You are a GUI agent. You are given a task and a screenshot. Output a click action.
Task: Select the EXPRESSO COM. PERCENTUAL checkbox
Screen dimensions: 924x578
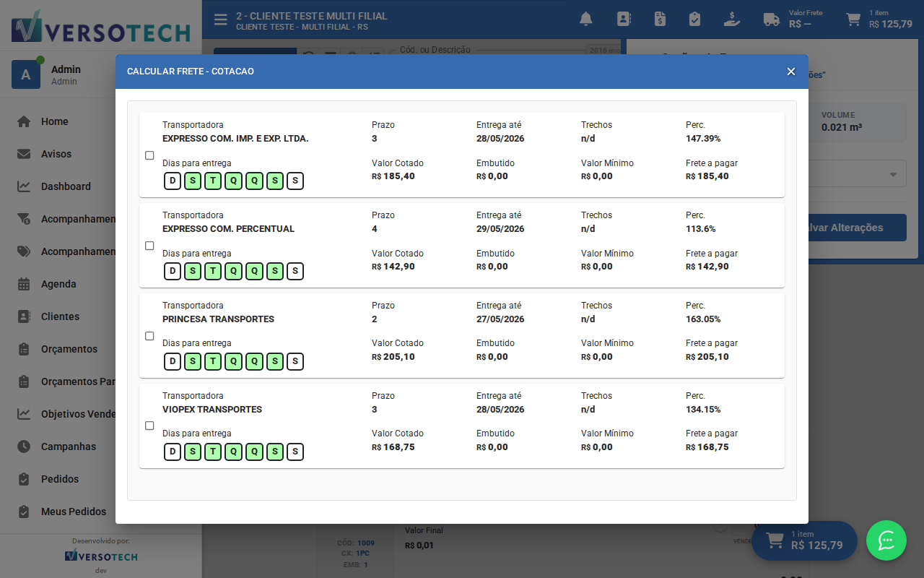[x=149, y=246]
